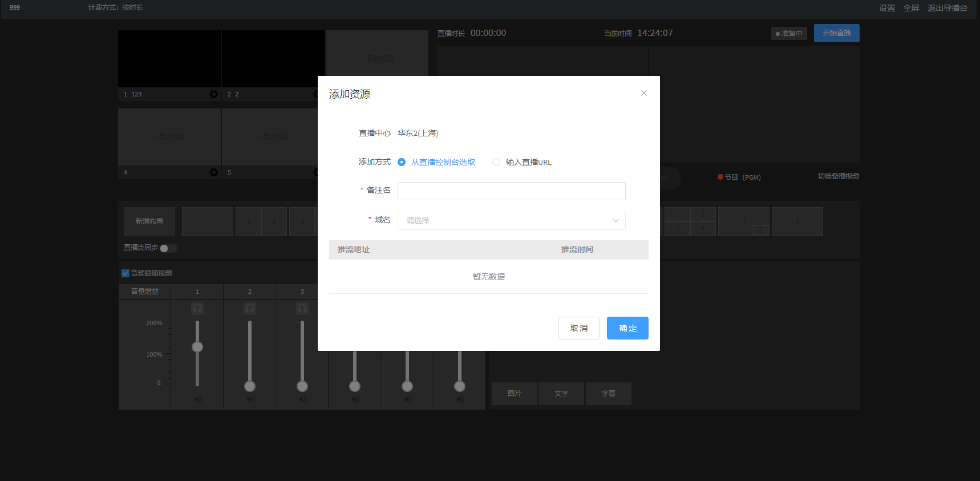Click 全屏 in the top bar

point(911,8)
